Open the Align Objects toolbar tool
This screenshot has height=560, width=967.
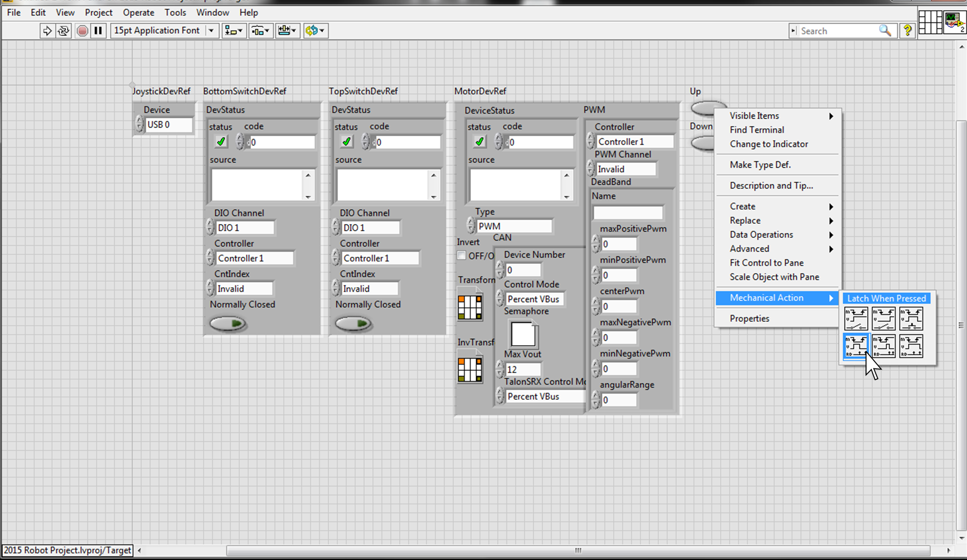point(234,31)
